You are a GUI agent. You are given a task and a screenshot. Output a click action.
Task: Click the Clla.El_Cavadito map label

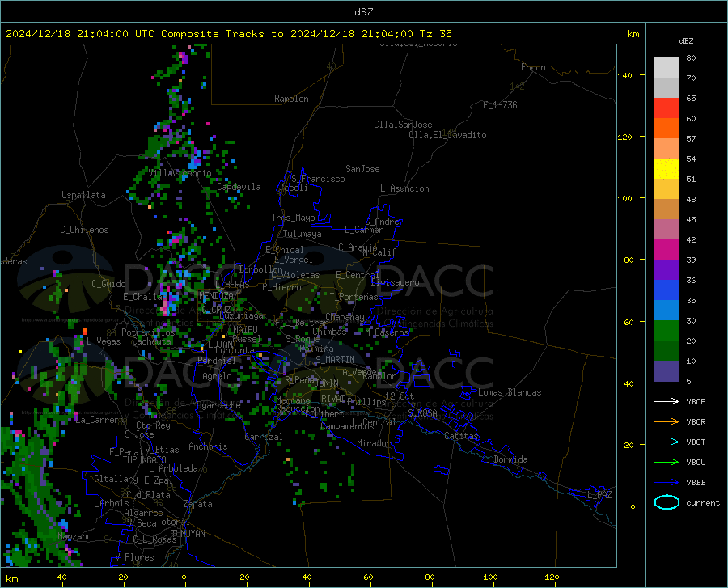[x=447, y=135]
